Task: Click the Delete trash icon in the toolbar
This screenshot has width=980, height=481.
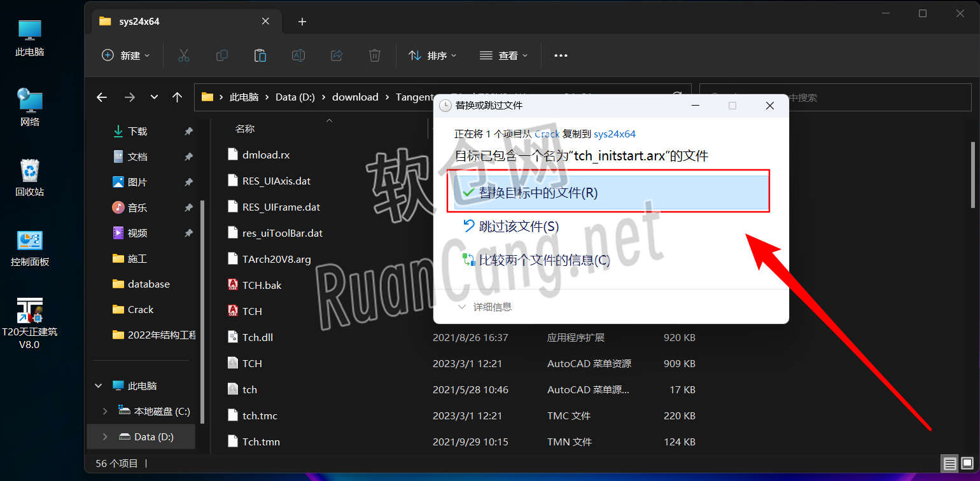Action: coord(374,55)
